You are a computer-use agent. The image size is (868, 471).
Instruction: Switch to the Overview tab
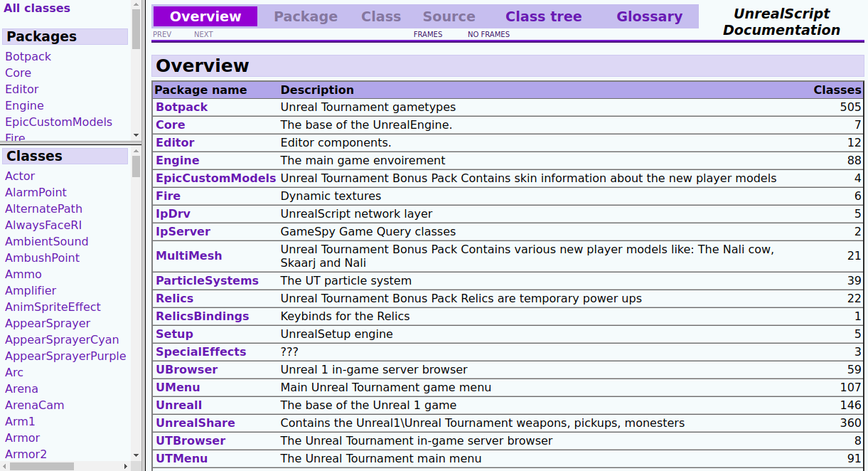[x=205, y=16]
